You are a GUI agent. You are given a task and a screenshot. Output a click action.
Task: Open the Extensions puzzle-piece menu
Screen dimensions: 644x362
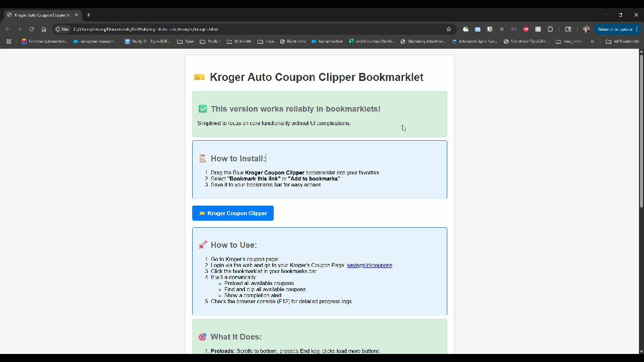[550, 29]
